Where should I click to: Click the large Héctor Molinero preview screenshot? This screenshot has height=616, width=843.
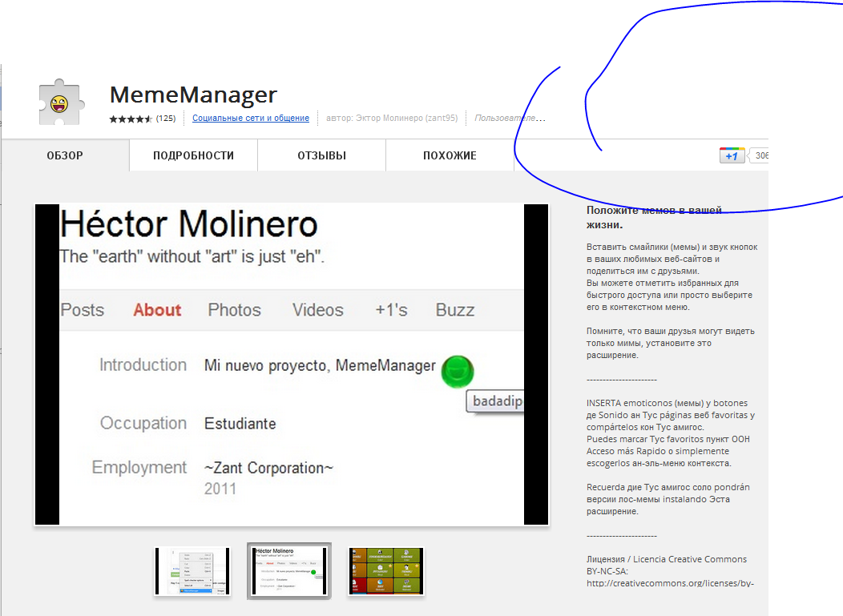(x=292, y=364)
